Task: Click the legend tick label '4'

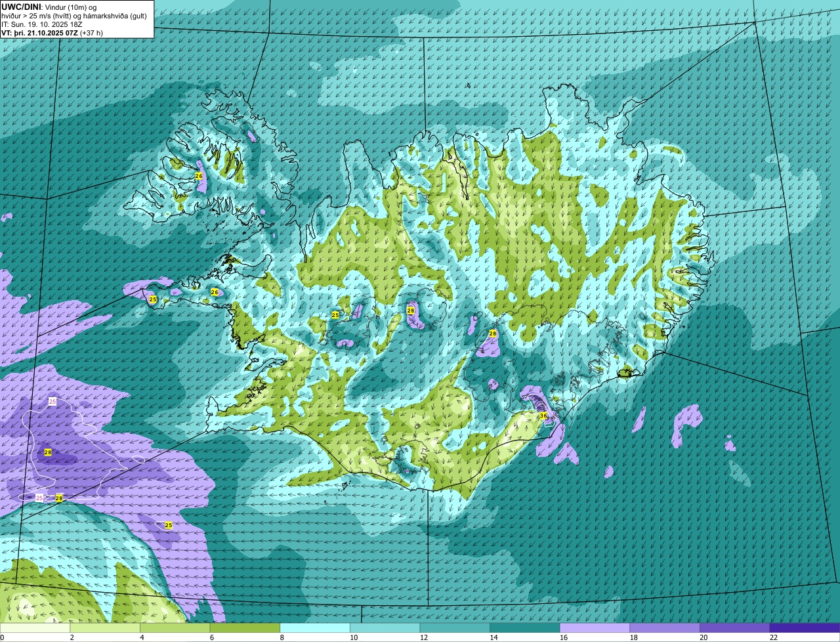Action: point(142,637)
